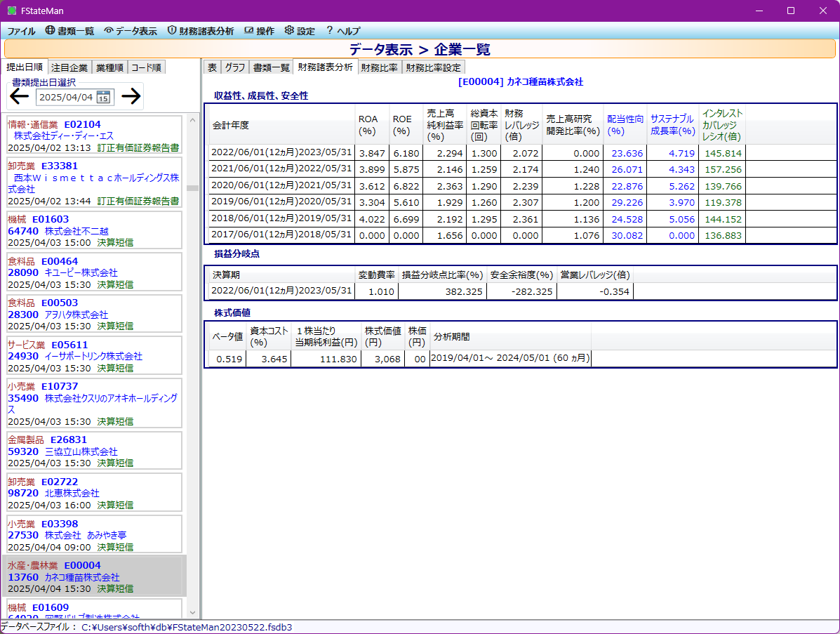Select the 表 tab
This screenshot has width=840, height=634.
[213, 67]
